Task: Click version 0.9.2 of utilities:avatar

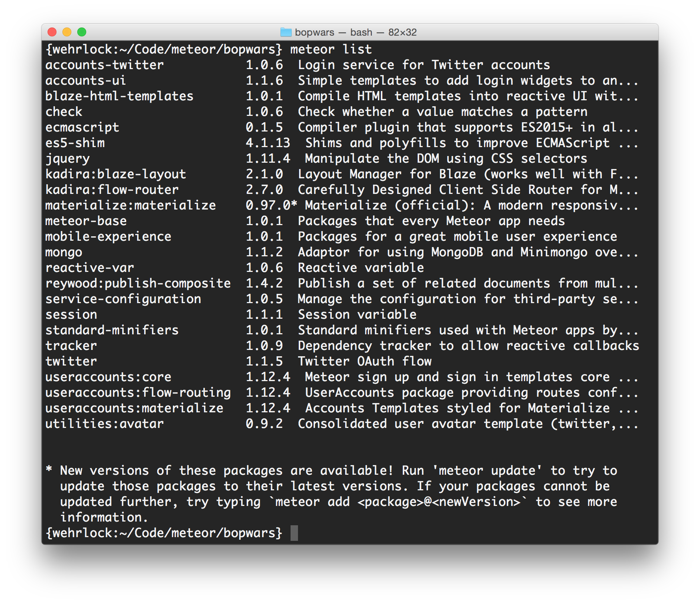Action: pyautogui.click(x=264, y=424)
